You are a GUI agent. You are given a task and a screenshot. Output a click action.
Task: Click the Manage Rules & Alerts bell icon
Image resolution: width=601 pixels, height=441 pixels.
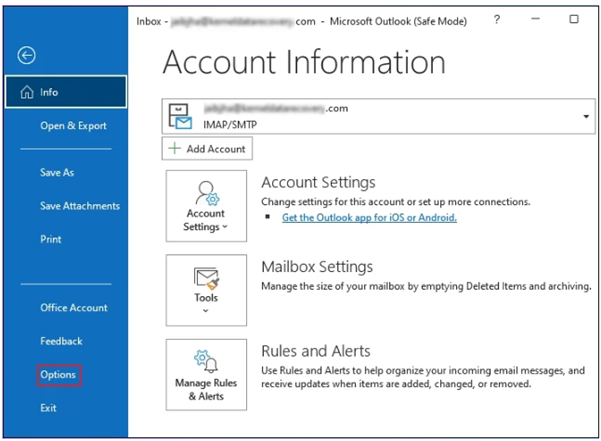pyautogui.click(x=205, y=361)
